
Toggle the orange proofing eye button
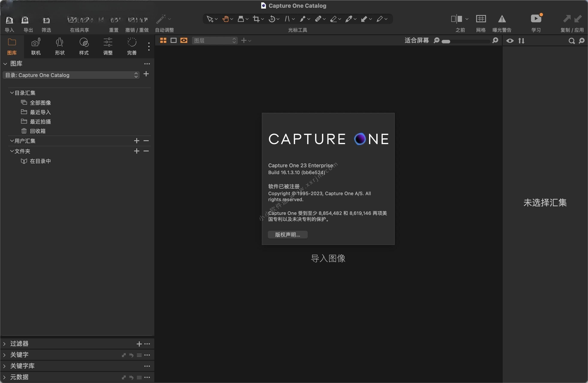(x=184, y=41)
